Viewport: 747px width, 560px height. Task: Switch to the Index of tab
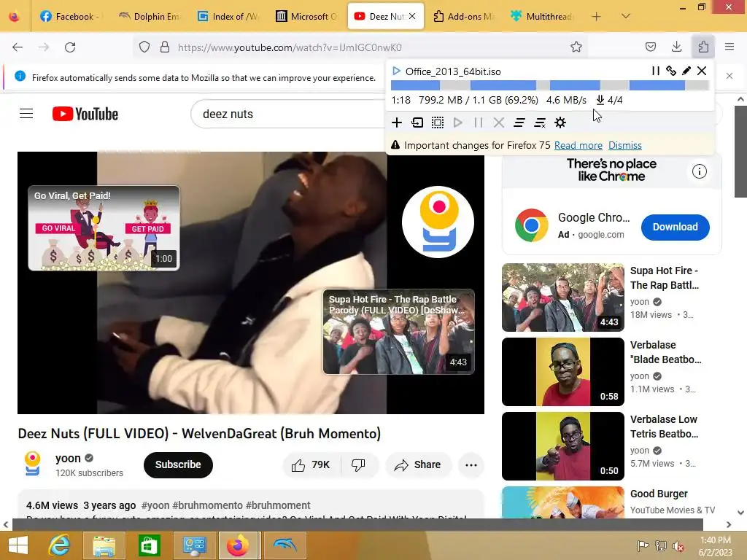228,16
